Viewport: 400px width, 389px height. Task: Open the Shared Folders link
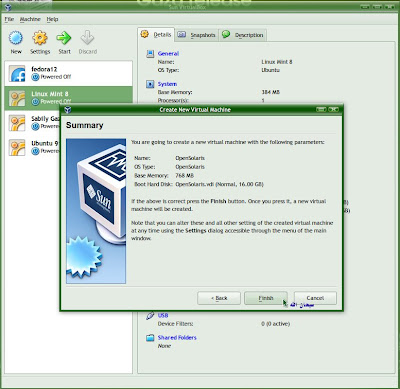coord(177,338)
